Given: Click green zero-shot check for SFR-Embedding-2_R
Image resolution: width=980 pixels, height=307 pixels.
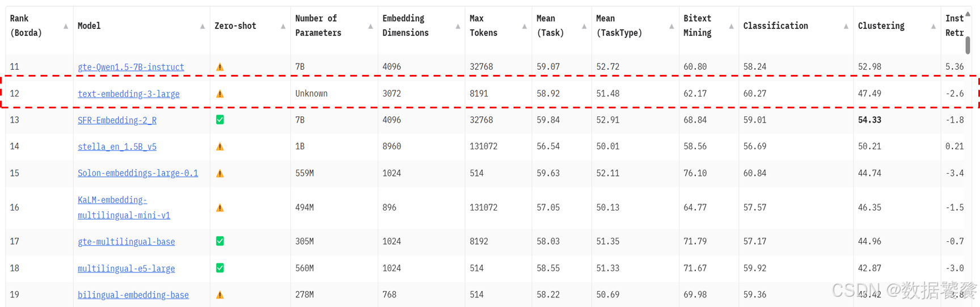Looking at the screenshot, I should pyautogui.click(x=220, y=120).
